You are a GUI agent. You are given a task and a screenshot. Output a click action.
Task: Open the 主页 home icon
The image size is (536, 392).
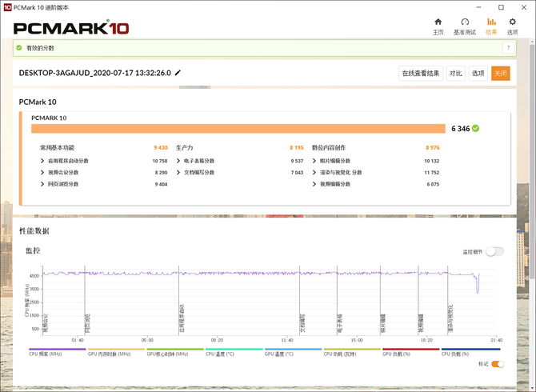click(x=438, y=26)
